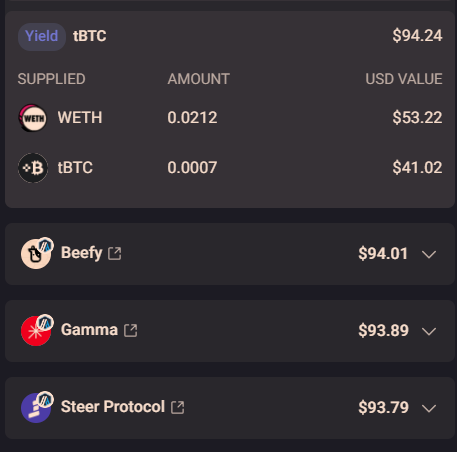
Task: Click the Gamma protocol logo
Action: click(37, 330)
